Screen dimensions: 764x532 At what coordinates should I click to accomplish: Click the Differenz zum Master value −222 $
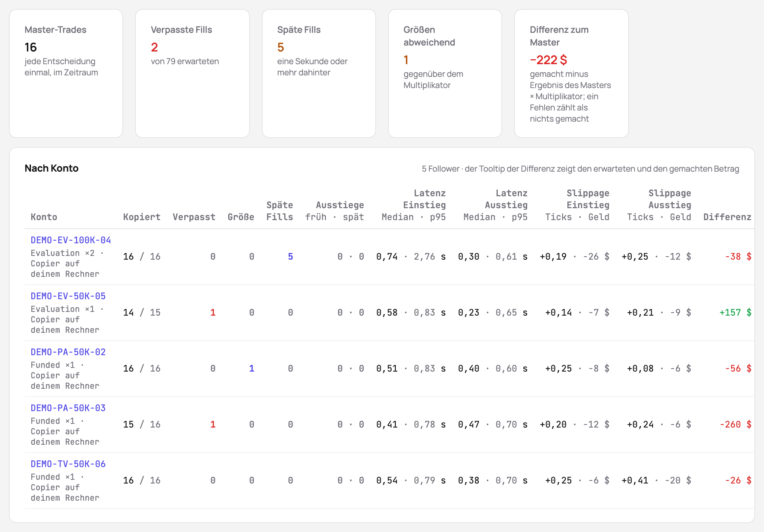[548, 60]
